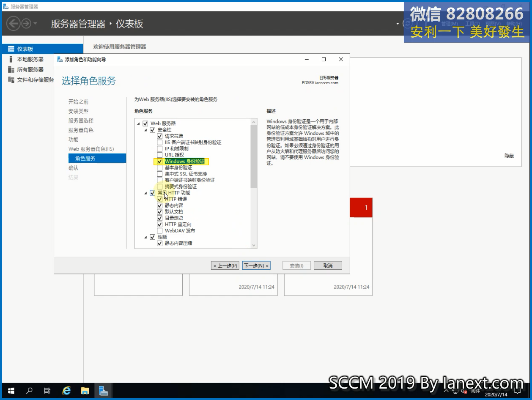Open the 文件和存储服务 sidebar icon
The height and width of the screenshot is (400, 532).
pos(11,79)
